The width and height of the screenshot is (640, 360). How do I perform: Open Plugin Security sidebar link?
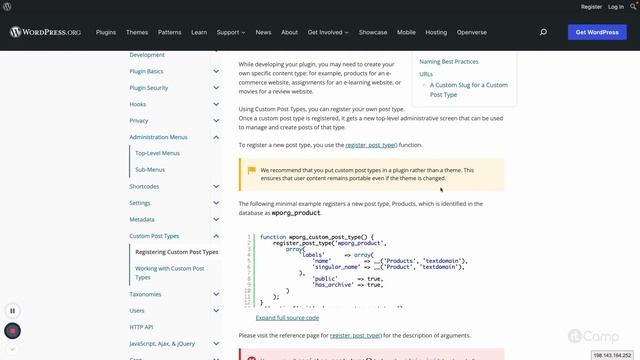(149, 88)
